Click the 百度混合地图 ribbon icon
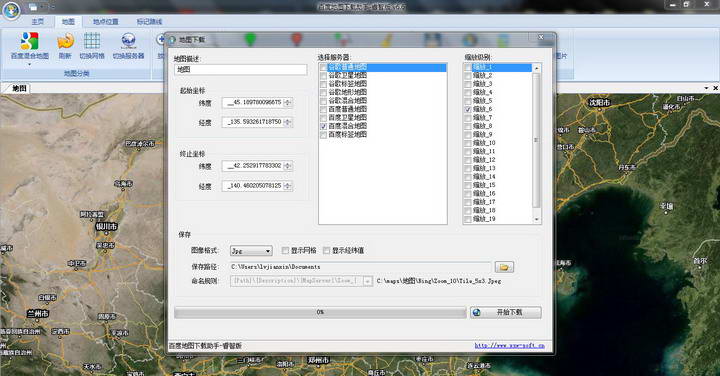Image resolution: width=720 pixels, height=376 pixels. click(x=29, y=42)
